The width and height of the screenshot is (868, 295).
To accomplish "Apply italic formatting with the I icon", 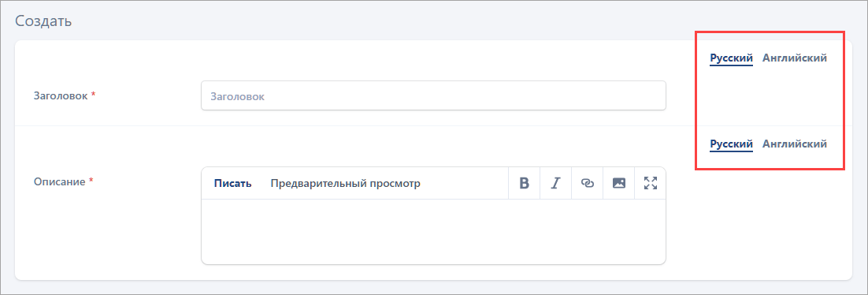I will pos(556,183).
